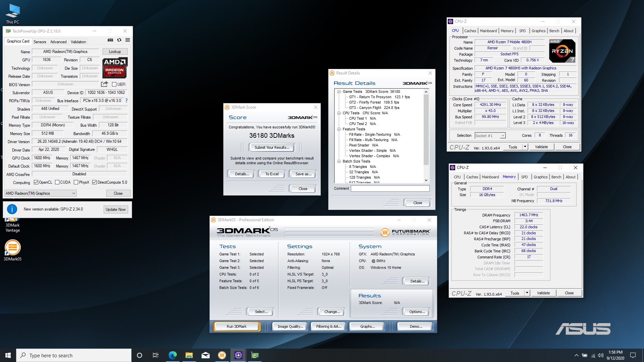Collapse CPU Tests tree node

(x=339, y=113)
